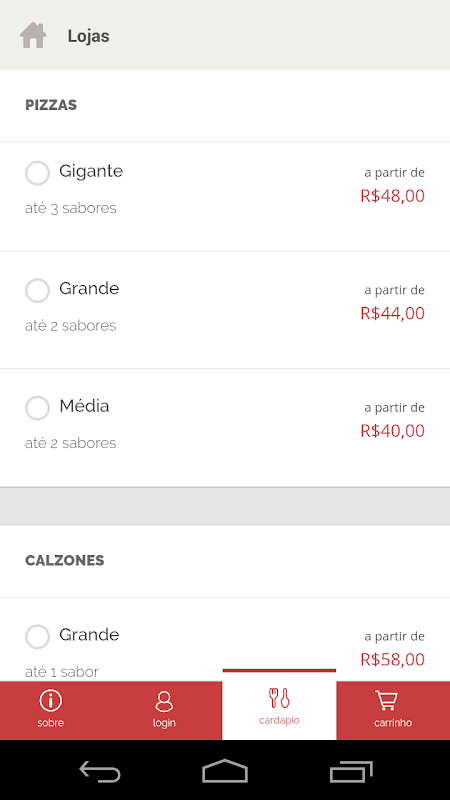The image size is (450, 800).
Task: Tap the login person icon
Action: tap(164, 701)
